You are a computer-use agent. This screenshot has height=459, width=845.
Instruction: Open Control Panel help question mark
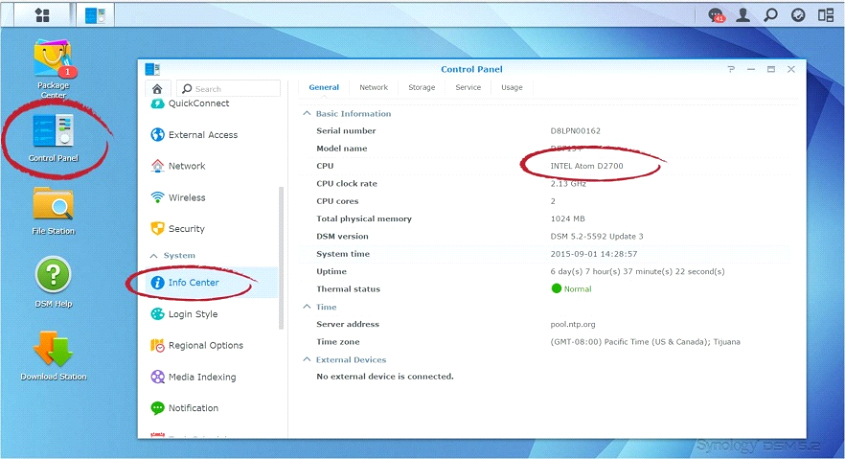[731, 69]
